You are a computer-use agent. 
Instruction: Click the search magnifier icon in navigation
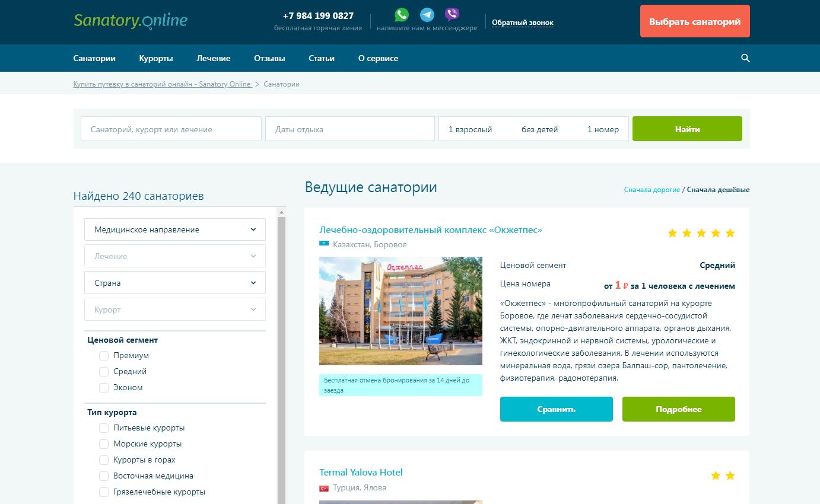point(745,58)
